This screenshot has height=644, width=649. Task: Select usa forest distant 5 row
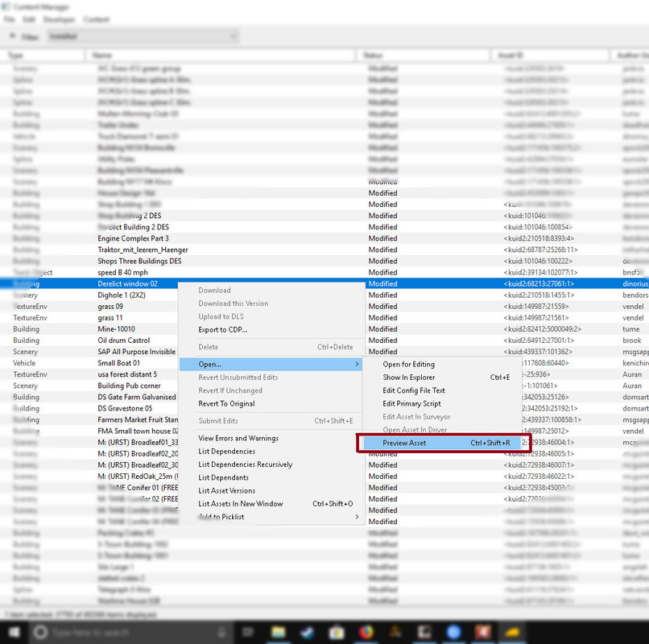pos(324,374)
